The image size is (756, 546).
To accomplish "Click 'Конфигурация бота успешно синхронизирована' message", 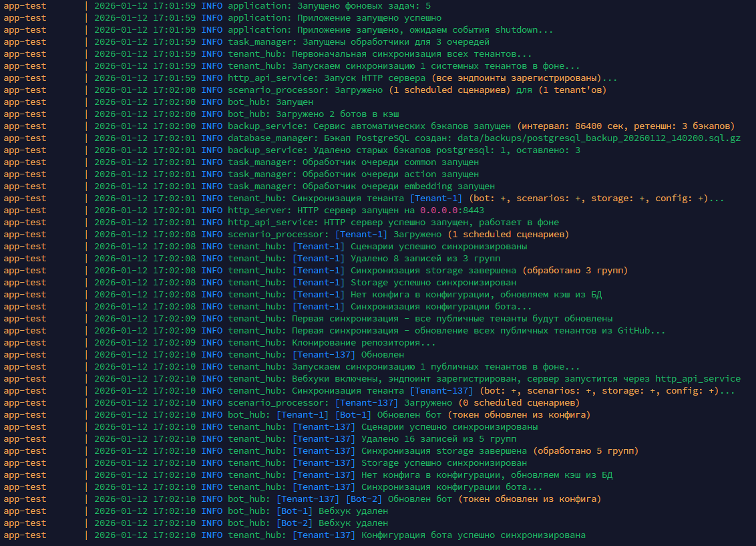I will (473, 535).
